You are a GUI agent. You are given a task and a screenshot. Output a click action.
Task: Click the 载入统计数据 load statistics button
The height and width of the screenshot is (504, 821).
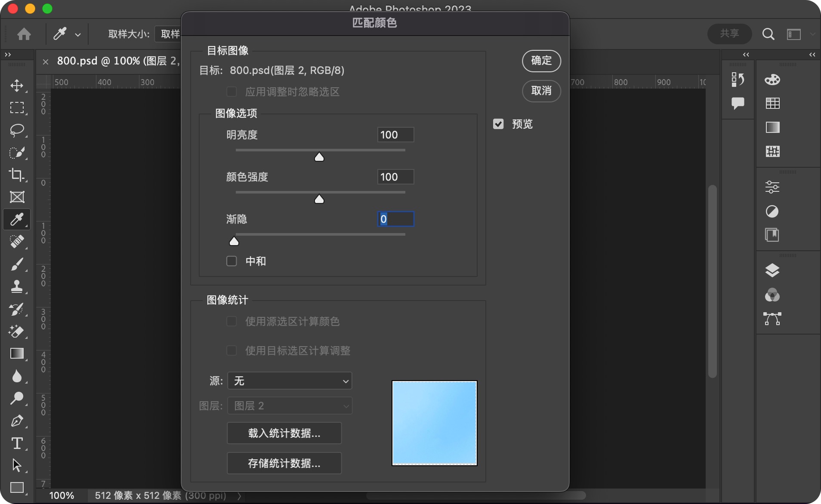(284, 433)
